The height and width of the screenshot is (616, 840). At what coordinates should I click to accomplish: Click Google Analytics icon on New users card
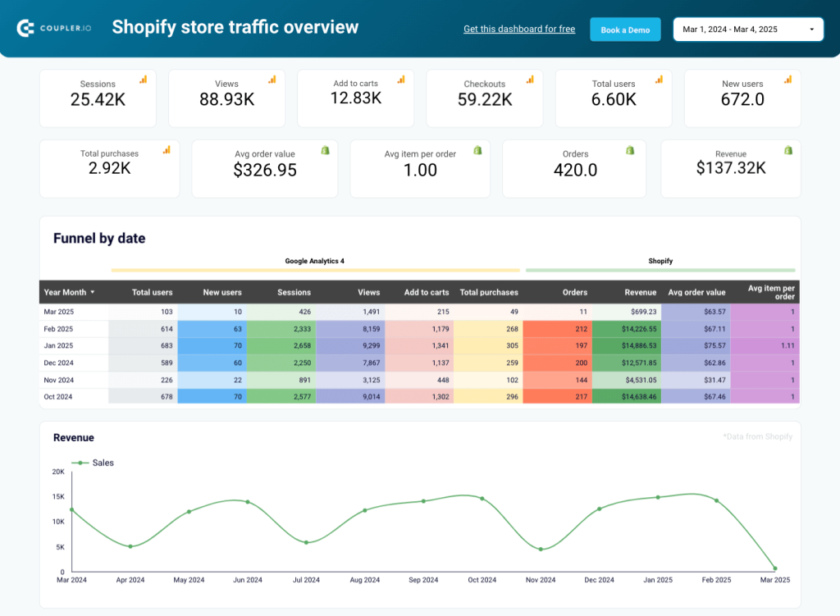tap(788, 80)
